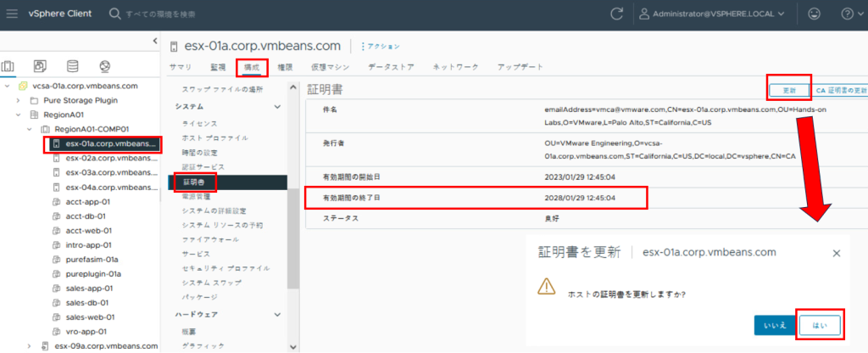Switch to the サマリ tab

click(181, 67)
